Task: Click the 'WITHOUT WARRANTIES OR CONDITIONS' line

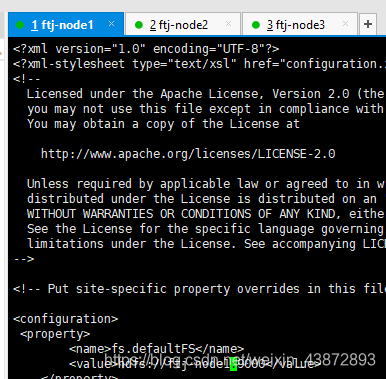Action: (206, 214)
